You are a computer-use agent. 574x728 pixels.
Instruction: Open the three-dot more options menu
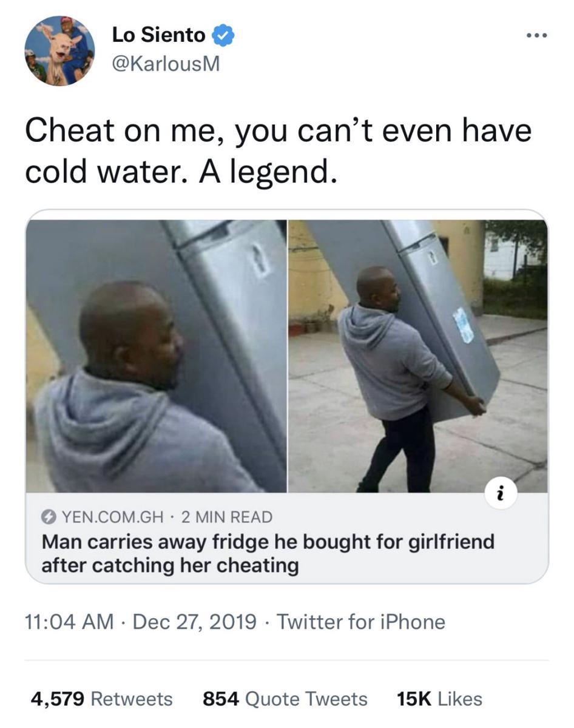(x=537, y=36)
